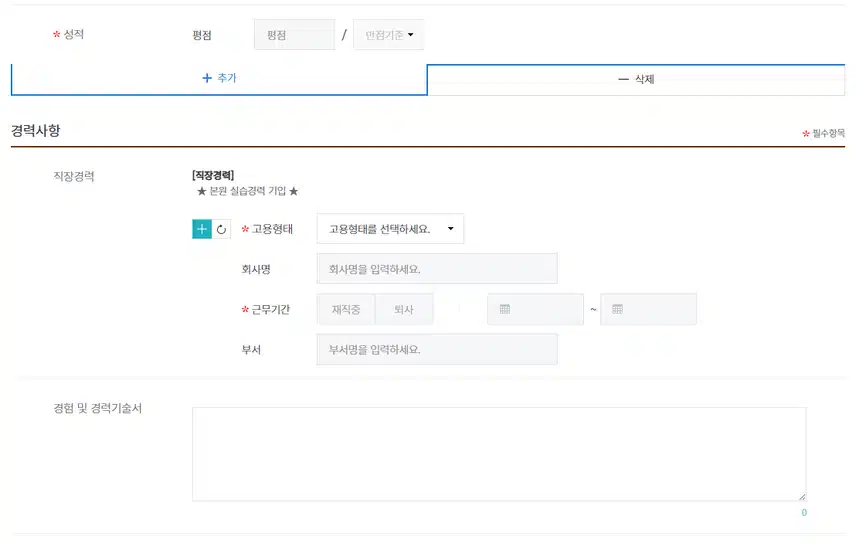Open the start date calendar field
856x543 pixels.
[x=535, y=309]
